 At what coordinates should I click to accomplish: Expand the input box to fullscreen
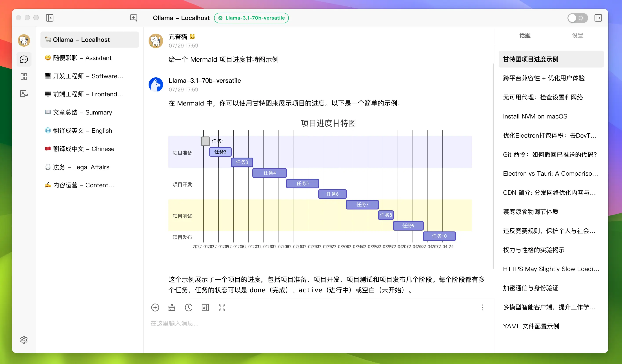click(222, 308)
